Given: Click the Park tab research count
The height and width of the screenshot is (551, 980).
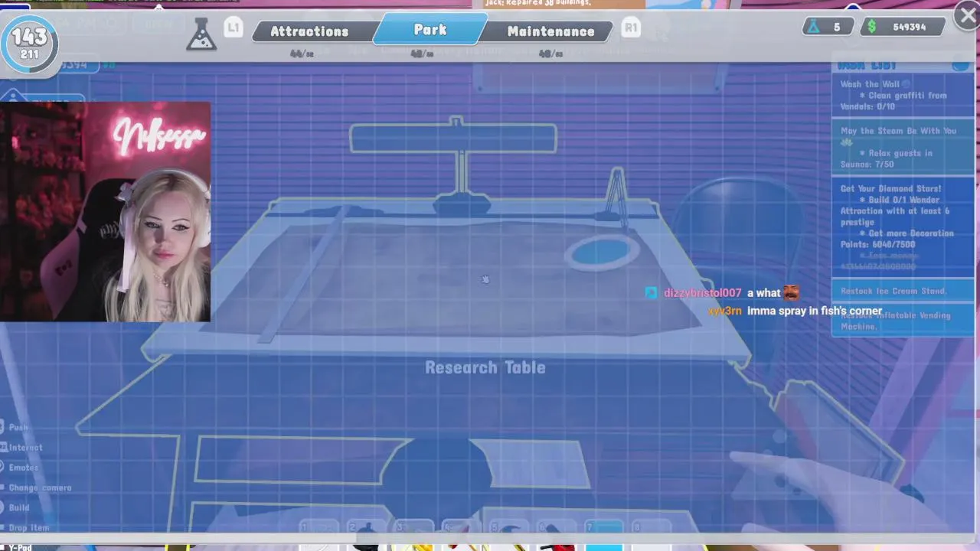Looking at the screenshot, I should coord(422,54).
